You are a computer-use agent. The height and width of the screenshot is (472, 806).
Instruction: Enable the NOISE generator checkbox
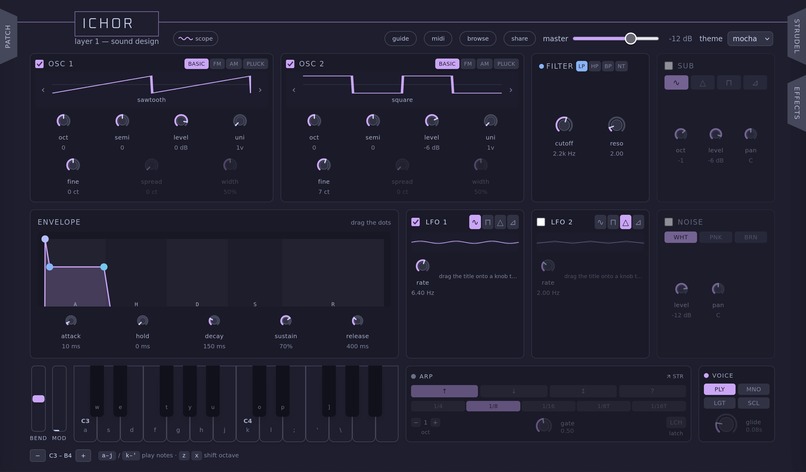point(668,222)
